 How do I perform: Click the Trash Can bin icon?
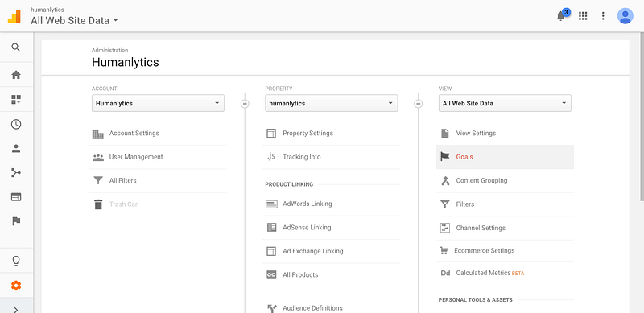click(x=98, y=204)
